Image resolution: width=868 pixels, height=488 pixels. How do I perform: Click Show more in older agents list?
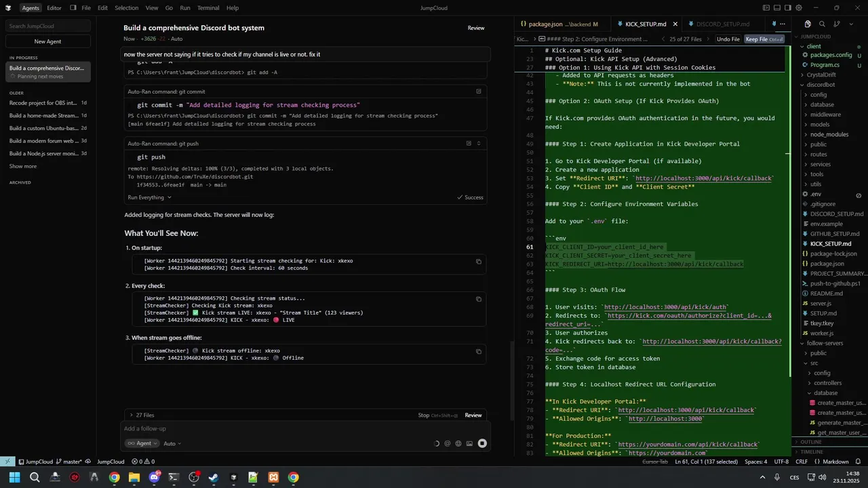coord(23,166)
